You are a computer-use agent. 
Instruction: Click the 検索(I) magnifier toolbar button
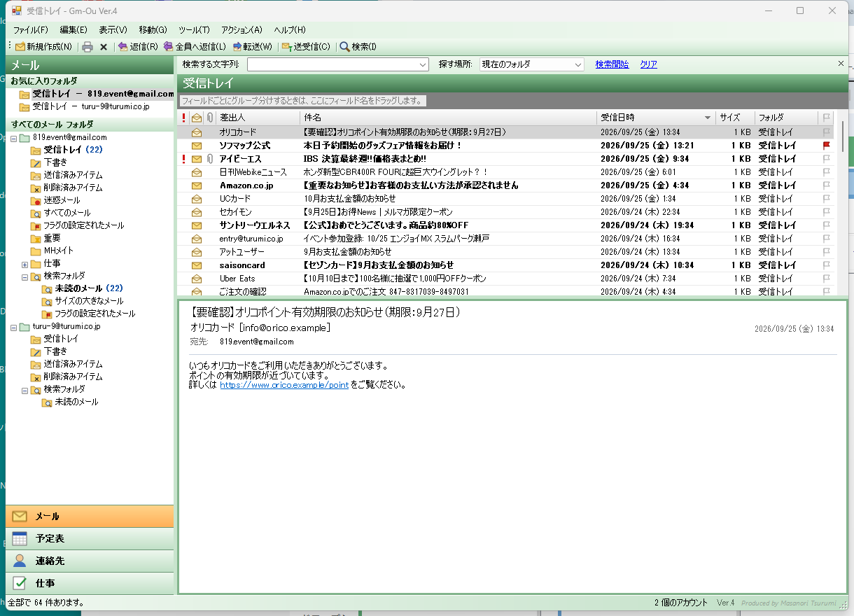(358, 47)
